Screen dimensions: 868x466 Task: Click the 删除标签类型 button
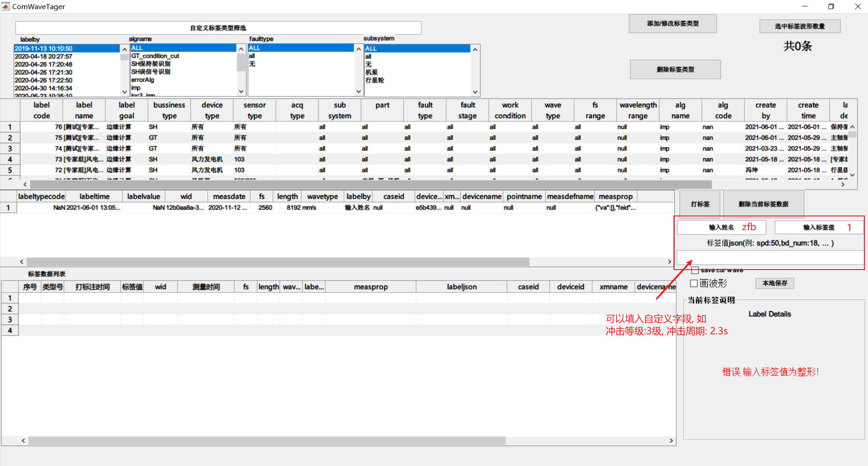(x=675, y=70)
